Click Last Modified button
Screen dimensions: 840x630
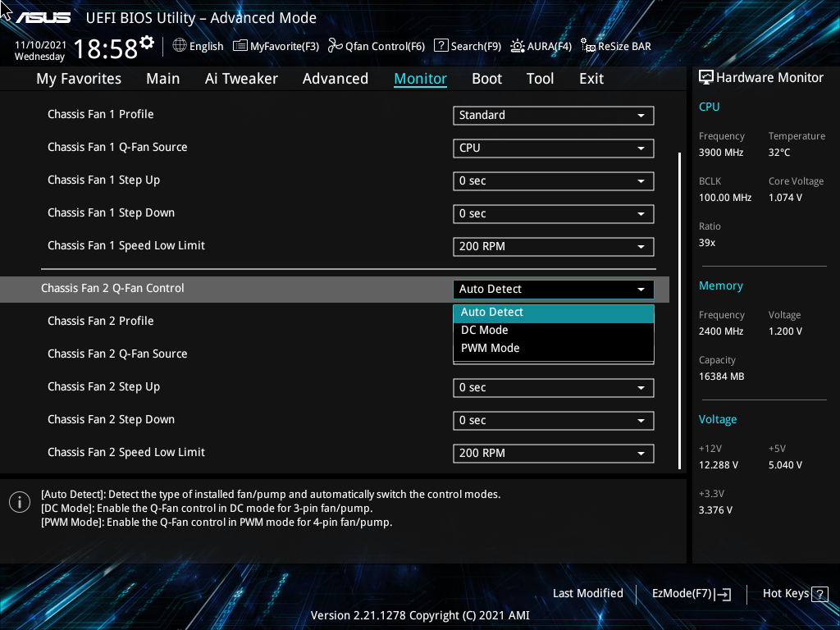[587, 594]
